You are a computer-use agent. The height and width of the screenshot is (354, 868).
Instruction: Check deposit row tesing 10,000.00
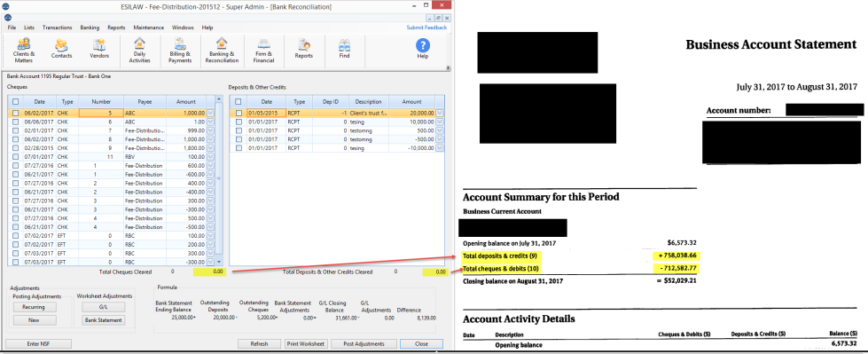click(x=238, y=122)
